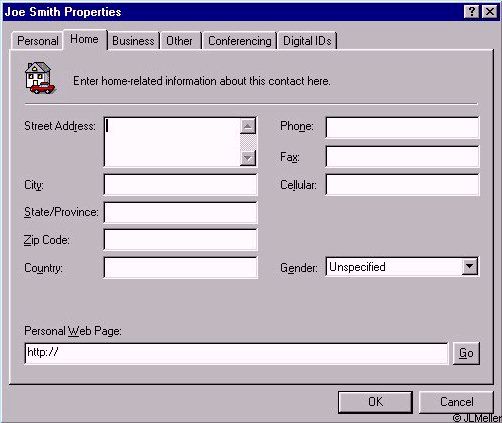Select the Conferencing tab
Viewport: 502px width, 423px height.
pyautogui.click(x=239, y=41)
